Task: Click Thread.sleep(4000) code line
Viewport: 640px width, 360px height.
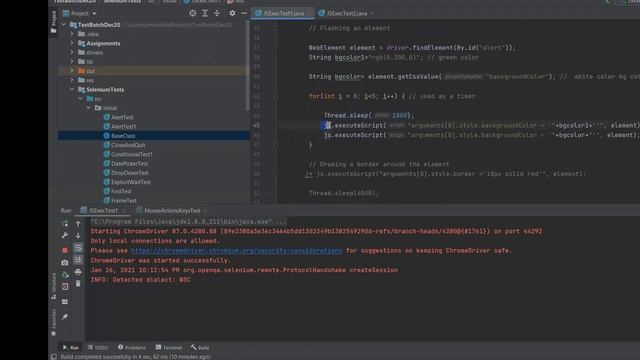Action: click(x=344, y=193)
